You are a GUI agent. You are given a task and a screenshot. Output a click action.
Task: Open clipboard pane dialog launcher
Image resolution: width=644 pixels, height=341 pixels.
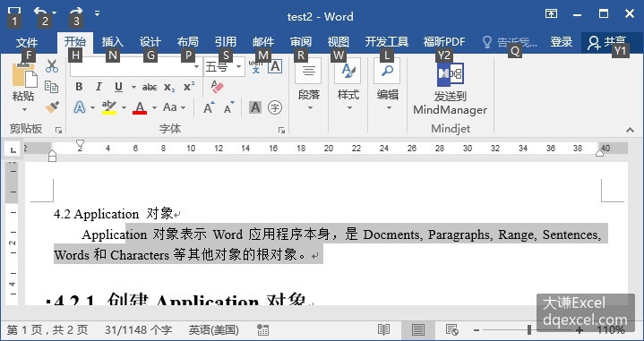pyautogui.click(x=59, y=130)
